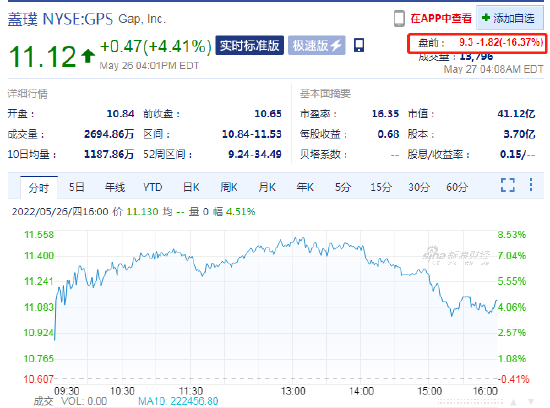This screenshot has width=550, height=408.
Task: Click the +0.47(+4.41%) change value
Action: [156, 46]
